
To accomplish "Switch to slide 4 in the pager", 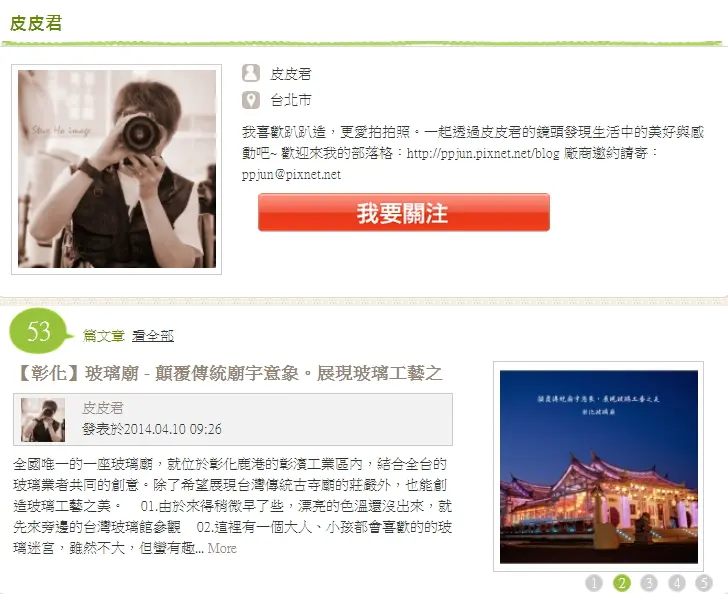I will click(x=676, y=582).
